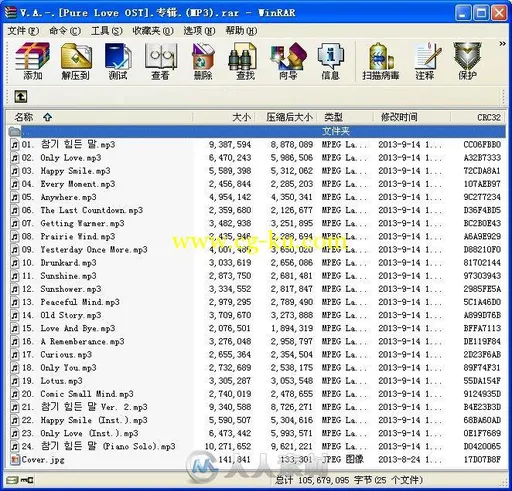Open the 命令(C) menu
The width and height of the screenshot is (512, 491).
tap(65, 31)
